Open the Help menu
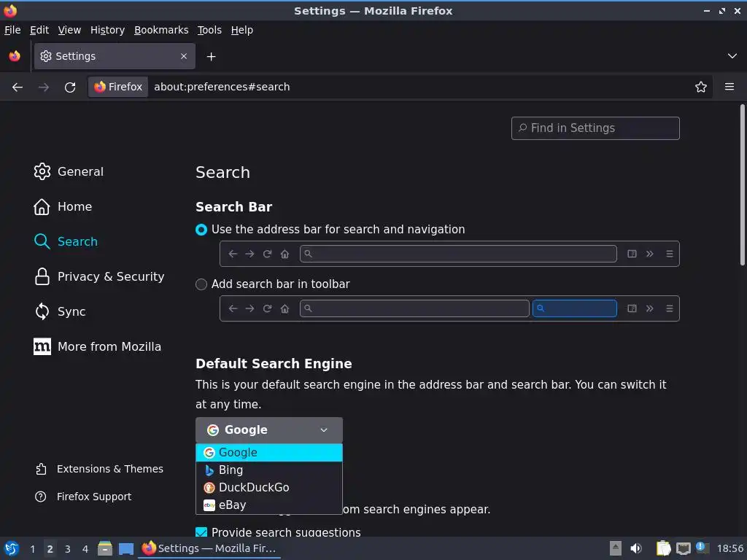 242,30
